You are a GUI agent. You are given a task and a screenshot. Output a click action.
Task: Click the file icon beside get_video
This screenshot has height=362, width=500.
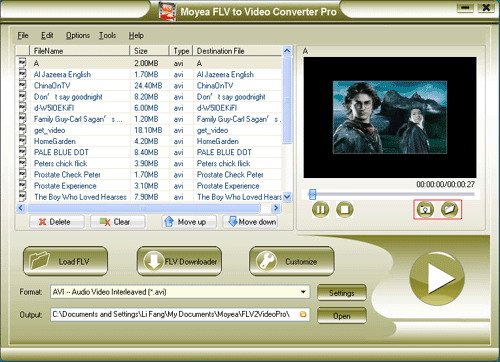pyautogui.click(x=22, y=130)
